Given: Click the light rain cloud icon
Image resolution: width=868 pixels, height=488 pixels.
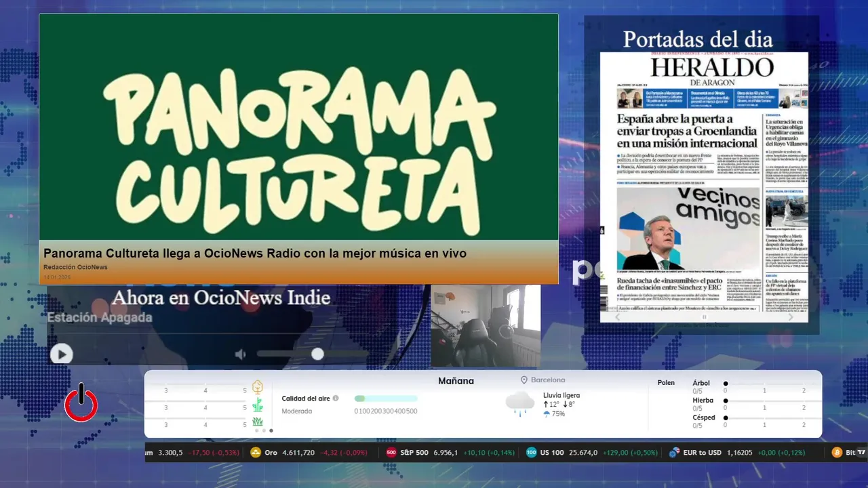Looking at the screenshot, I should coord(520,404).
